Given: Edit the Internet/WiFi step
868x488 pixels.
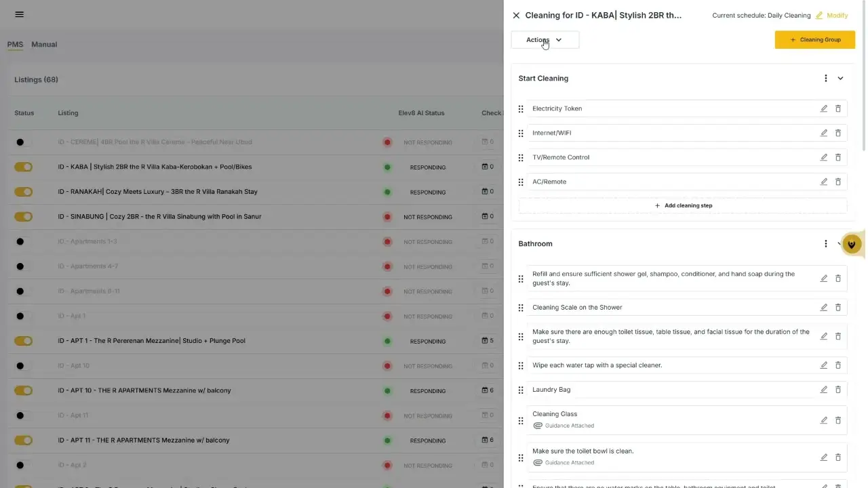Looking at the screenshot, I should point(824,133).
